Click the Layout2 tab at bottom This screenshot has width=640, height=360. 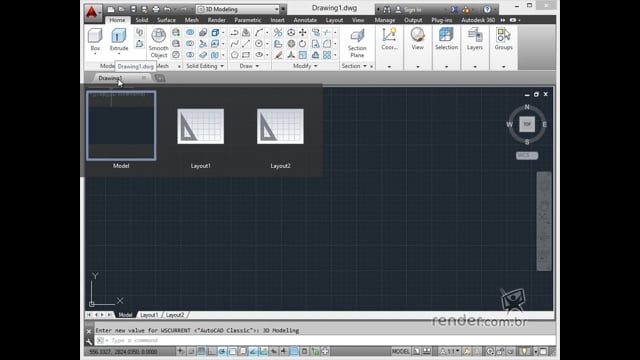coord(175,315)
